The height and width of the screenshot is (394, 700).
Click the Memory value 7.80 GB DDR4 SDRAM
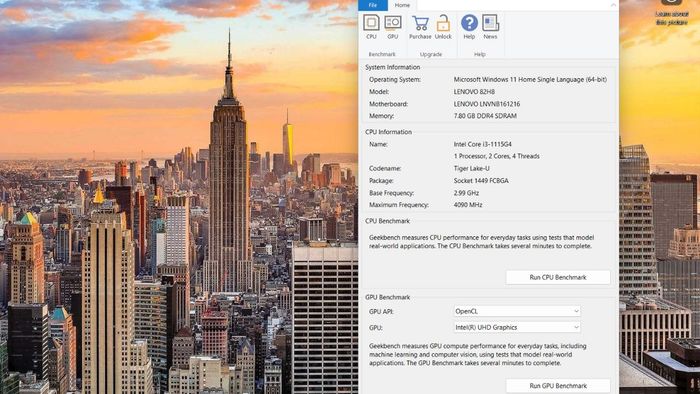tap(485, 116)
